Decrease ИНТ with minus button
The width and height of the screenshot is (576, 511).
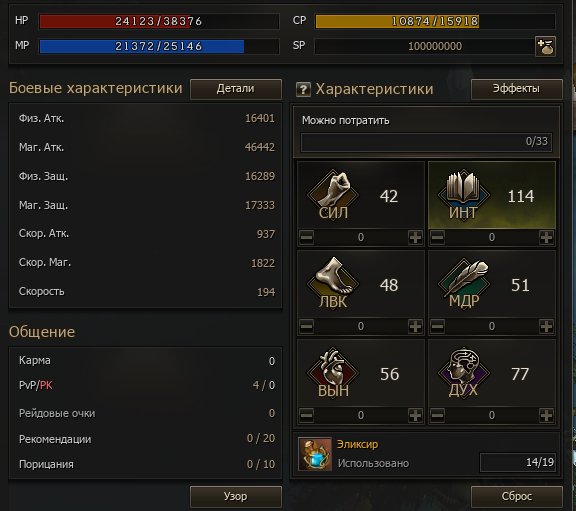point(438,237)
